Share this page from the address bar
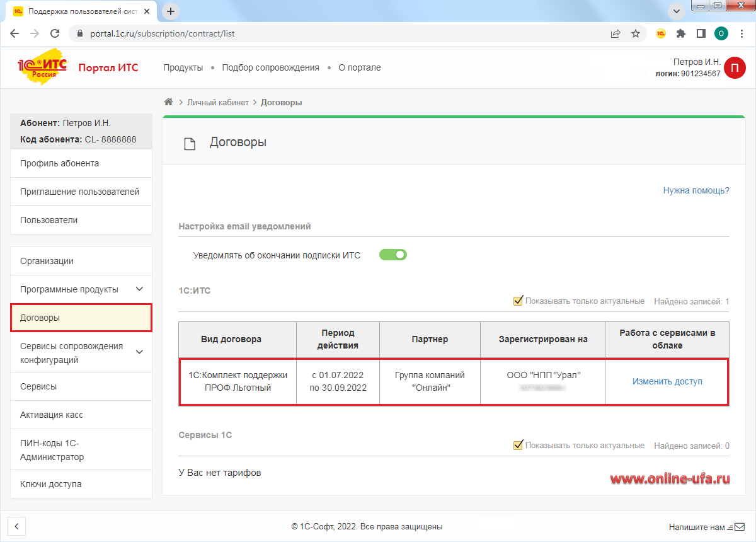This screenshot has width=756, height=542. tap(616, 33)
